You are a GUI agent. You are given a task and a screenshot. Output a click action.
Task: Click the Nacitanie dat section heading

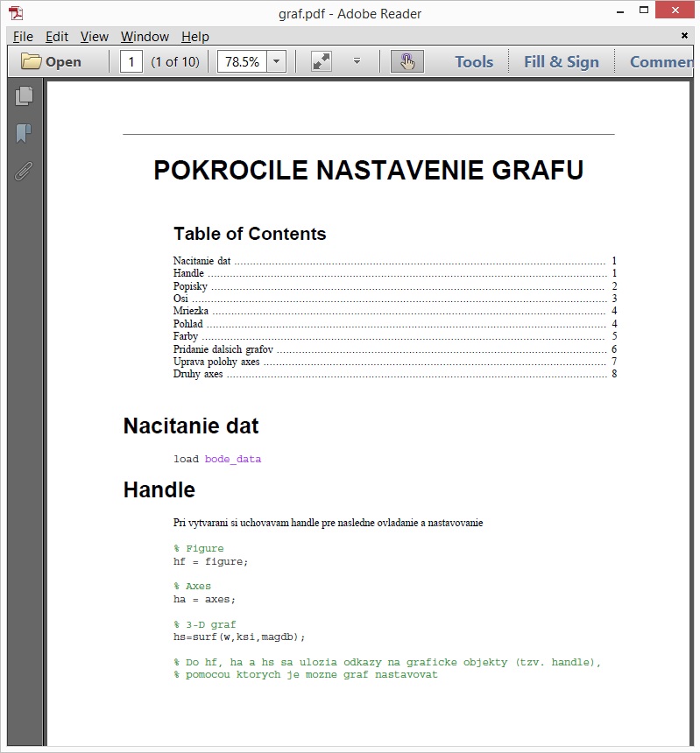191,426
